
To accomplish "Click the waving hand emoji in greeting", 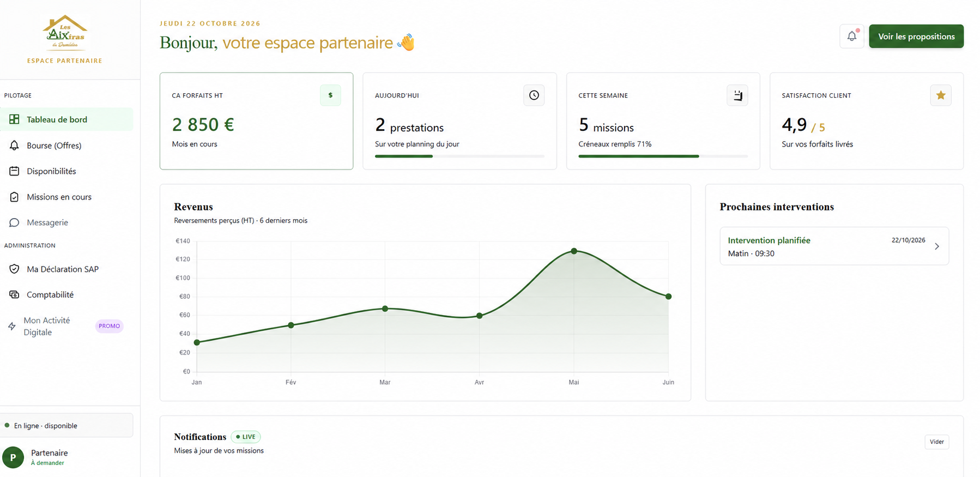I will pyautogui.click(x=406, y=42).
